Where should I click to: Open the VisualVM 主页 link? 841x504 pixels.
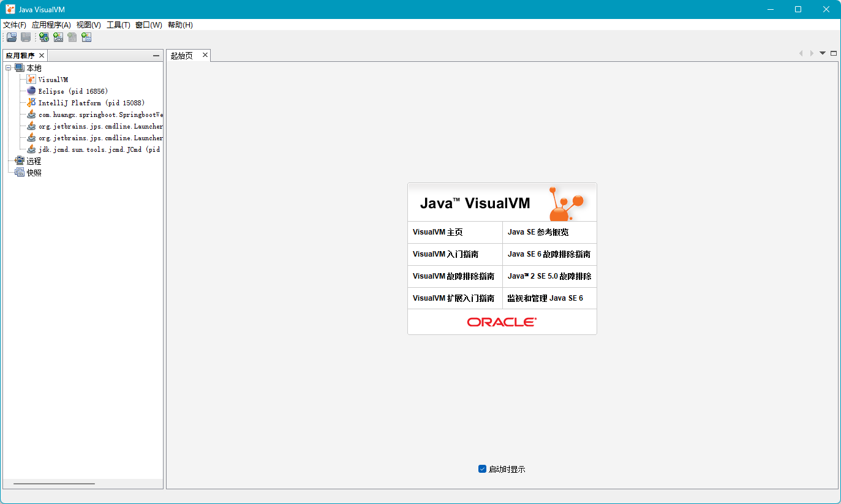(x=437, y=232)
